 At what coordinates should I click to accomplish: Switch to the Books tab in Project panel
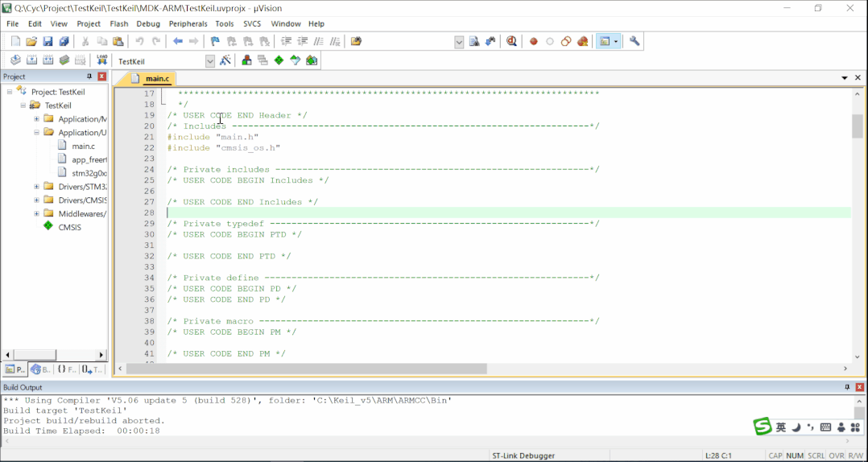click(x=40, y=369)
